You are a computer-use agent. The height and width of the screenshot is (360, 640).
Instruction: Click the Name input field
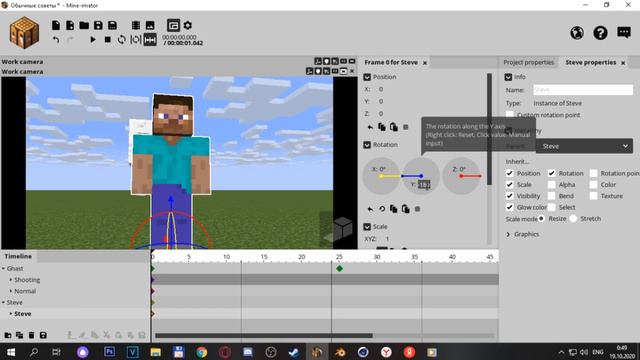(x=583, y=90)
